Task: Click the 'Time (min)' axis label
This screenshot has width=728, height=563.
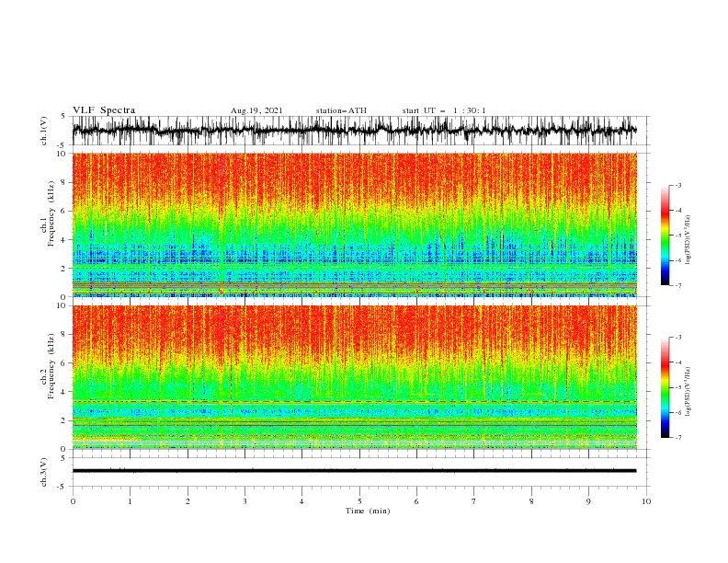Action: coord(368,511)
